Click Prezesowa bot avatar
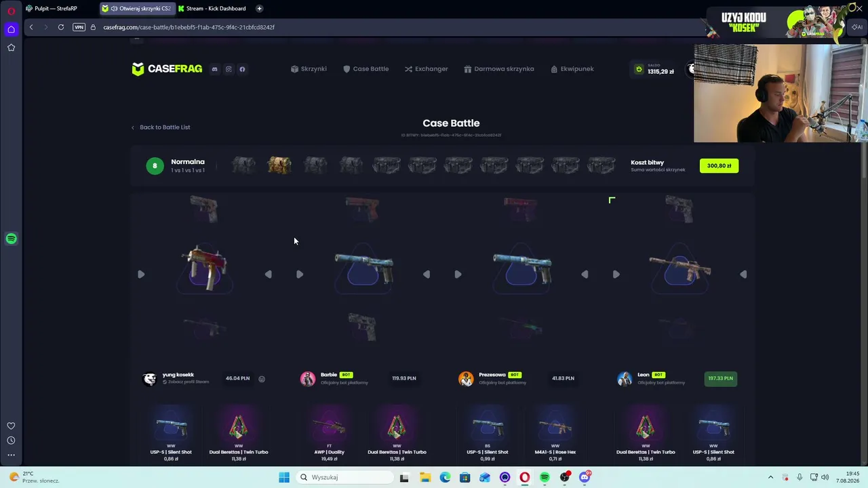 click(x=466, y=378)
